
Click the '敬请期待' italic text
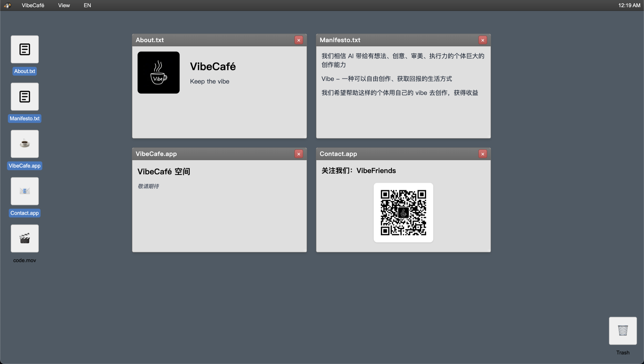[x=148, y=186]
